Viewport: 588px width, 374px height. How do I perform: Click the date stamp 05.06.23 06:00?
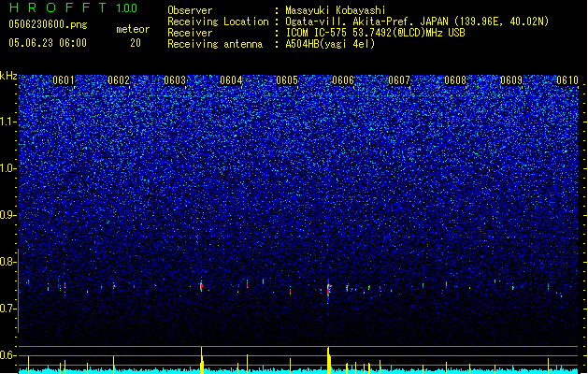pos(48,43)
